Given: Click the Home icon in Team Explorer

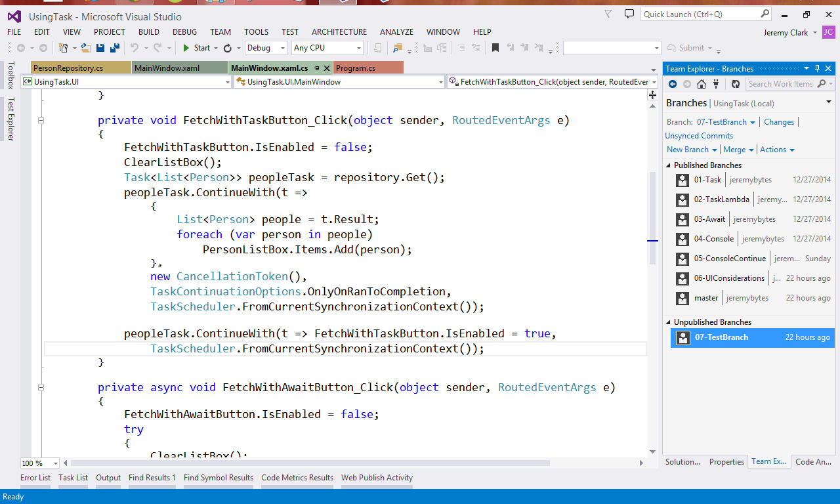Looking at the screenshot, I should (701, 83).
